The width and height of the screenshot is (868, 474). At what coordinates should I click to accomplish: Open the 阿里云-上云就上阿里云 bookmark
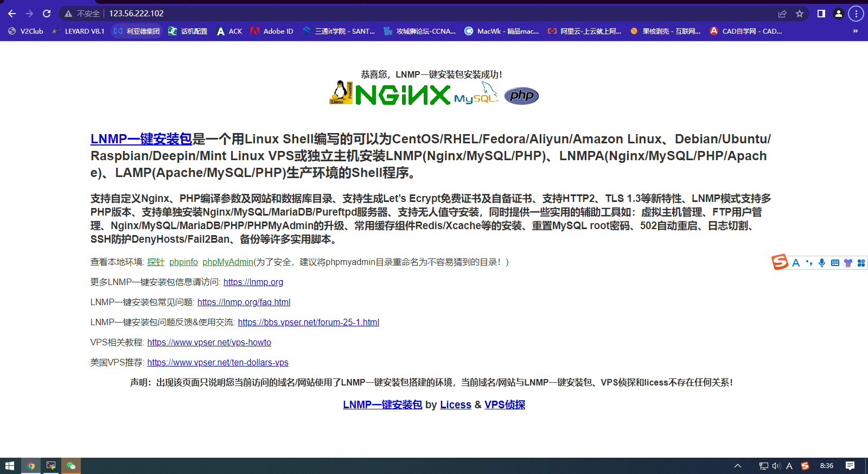tap(585, 31)
